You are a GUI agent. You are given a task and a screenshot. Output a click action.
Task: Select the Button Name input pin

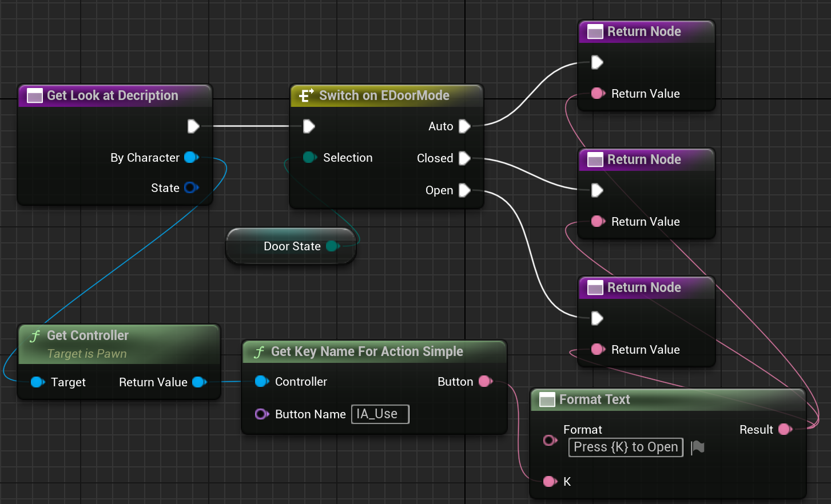pyautogui.click(x=262, y=414)
